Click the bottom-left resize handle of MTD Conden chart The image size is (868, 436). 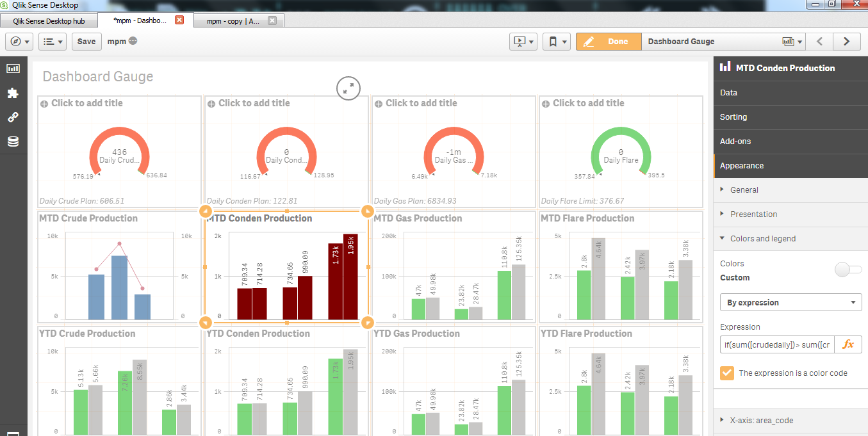point(206,322)
